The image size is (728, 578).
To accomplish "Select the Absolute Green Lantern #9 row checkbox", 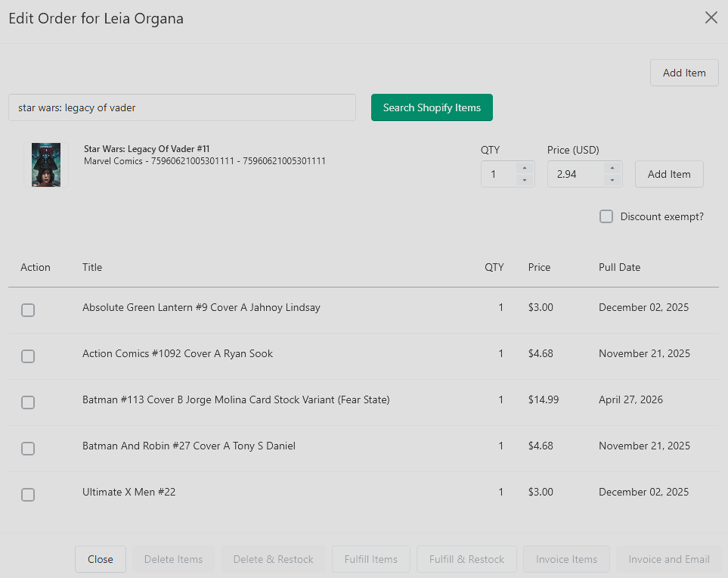I will pyautogui.click(x=28, y=310).
